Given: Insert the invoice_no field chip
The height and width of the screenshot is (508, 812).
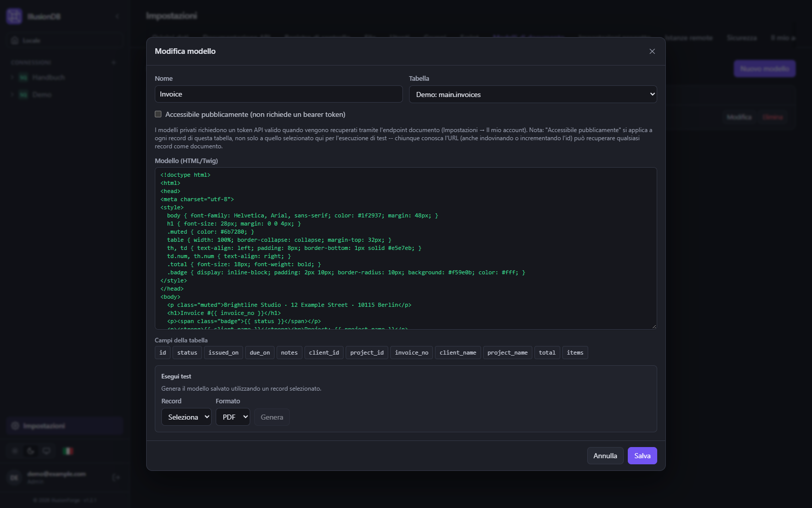Looking at the screenshot, I should click(x=412, y=353).
